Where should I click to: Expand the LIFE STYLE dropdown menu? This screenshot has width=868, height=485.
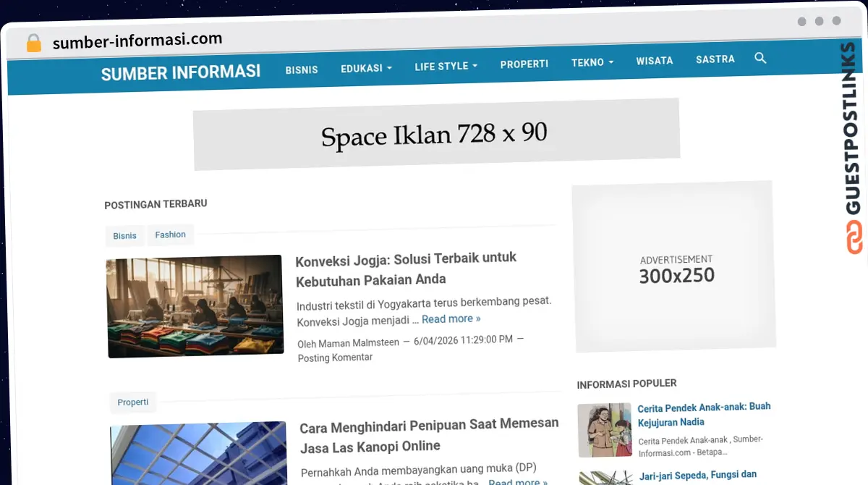446,66
